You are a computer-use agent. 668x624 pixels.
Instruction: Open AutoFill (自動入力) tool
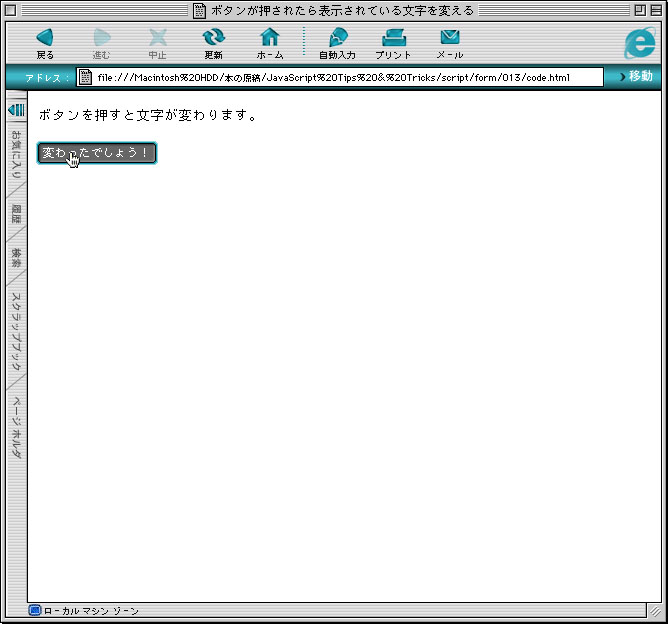[338, 37]
